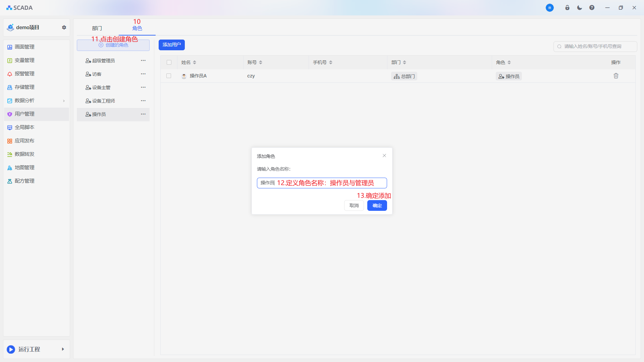Click the 取消 button in the dialog
Viewport: 644px width, 362px height.
[354, 205]
